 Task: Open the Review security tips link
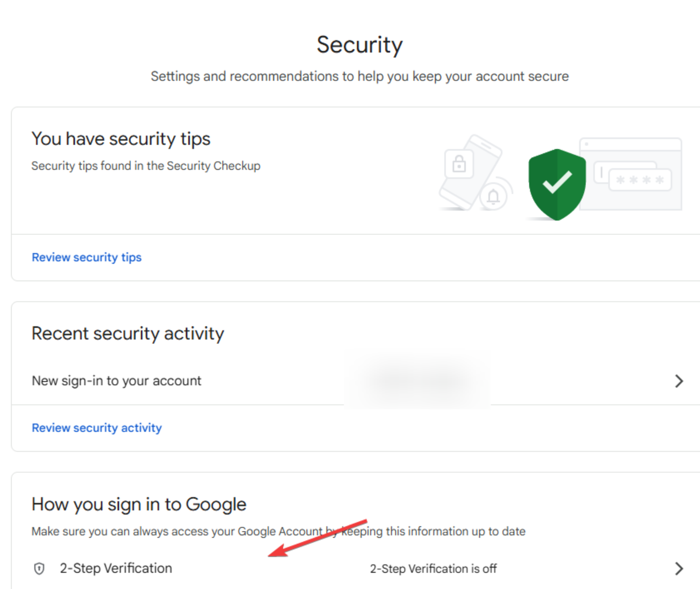pos(86,257)
